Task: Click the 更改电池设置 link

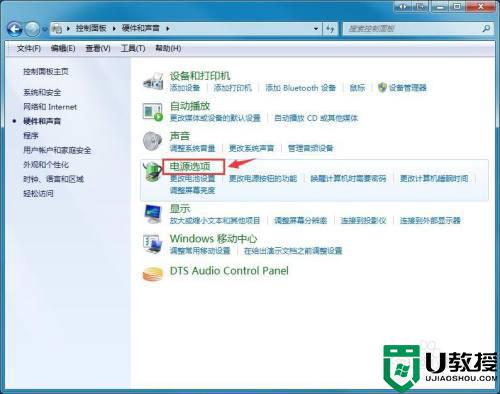Action: 192,178
